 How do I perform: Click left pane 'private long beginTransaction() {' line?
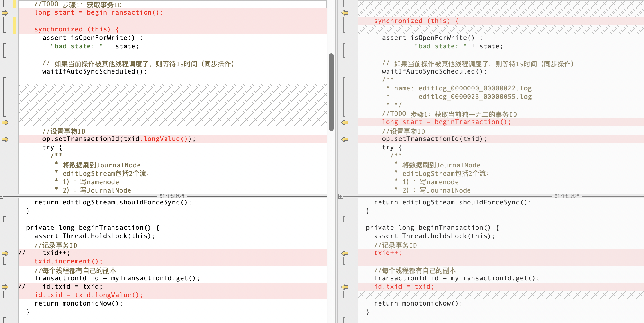93,228
